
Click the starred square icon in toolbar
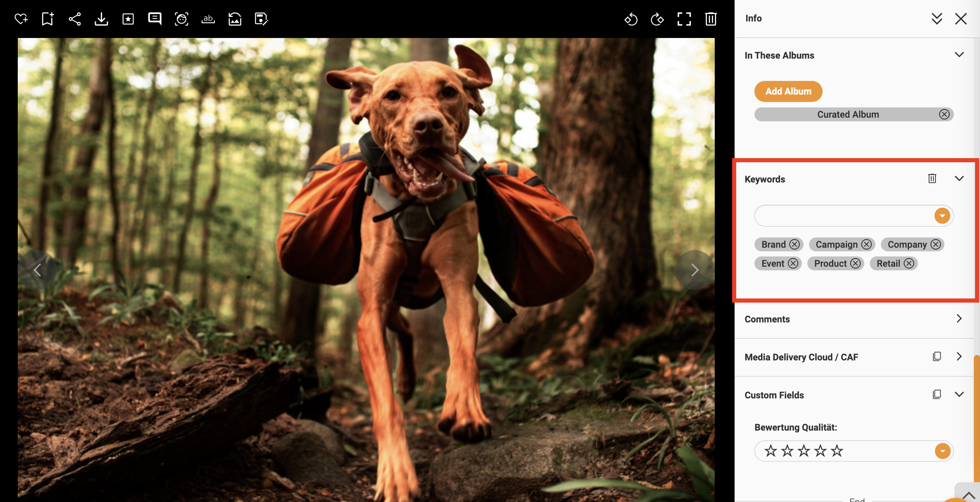(128, 19)
